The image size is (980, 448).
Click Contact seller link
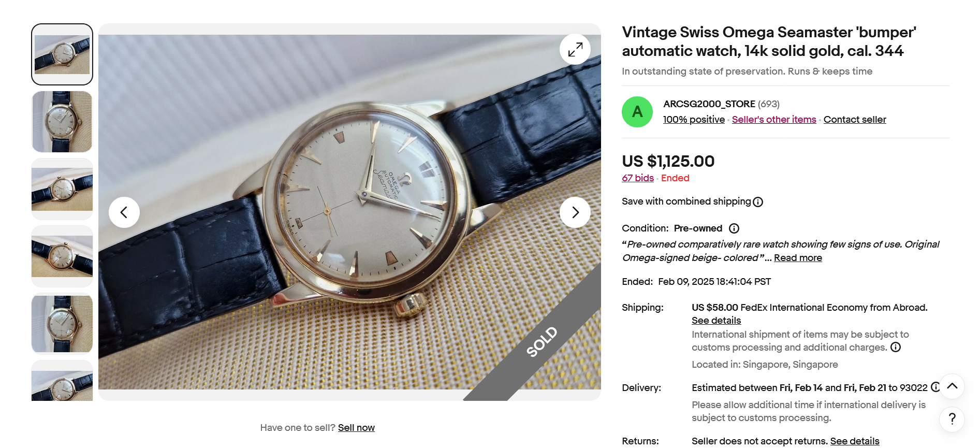tap(855, 120)
